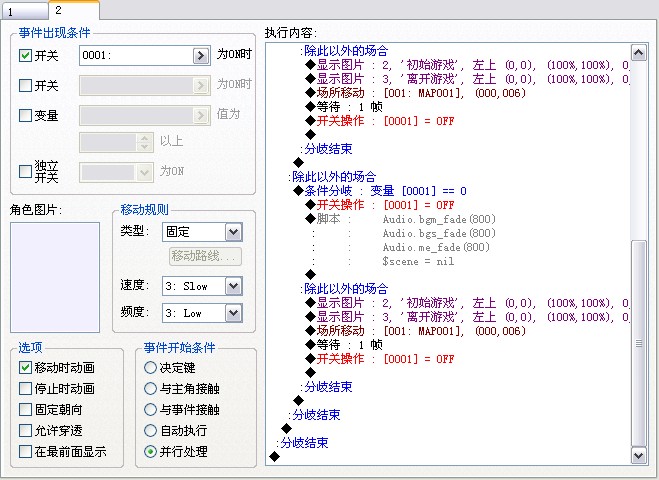This screenshot has height=480, width=659.
Task: Click the command list scroll down arrow
Action: tap(639, 455)
